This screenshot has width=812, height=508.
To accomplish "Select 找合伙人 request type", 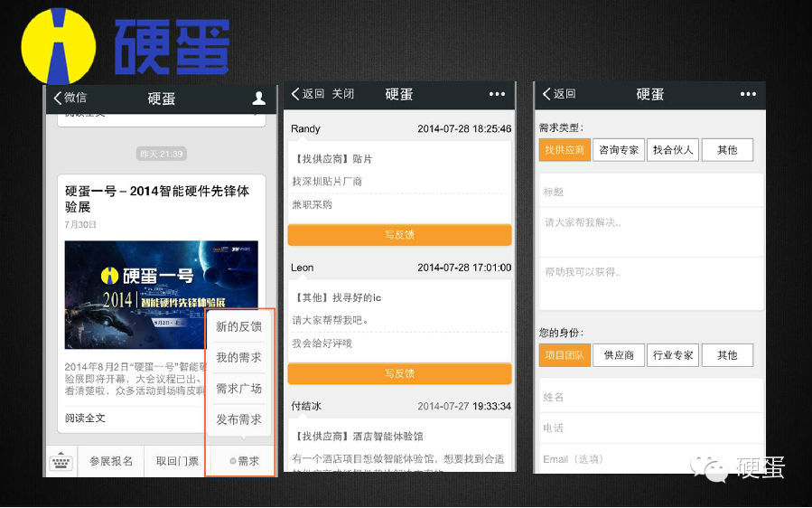I will coord(673,150).
